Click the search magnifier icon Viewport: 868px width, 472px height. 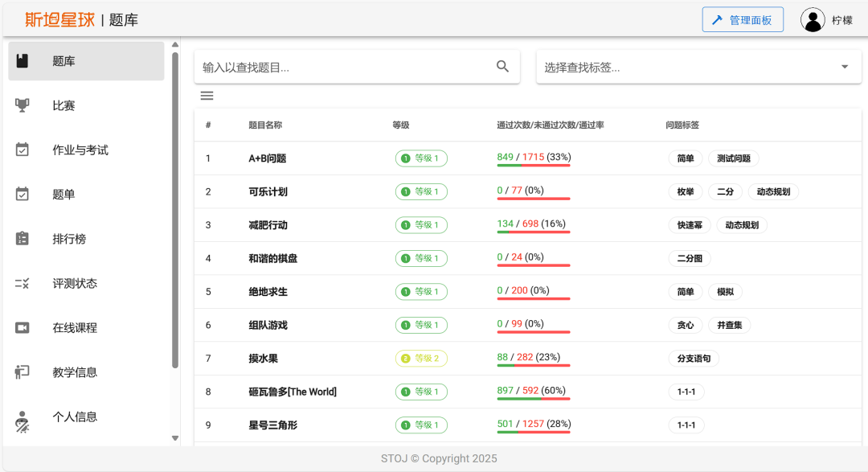pos(502,67)
